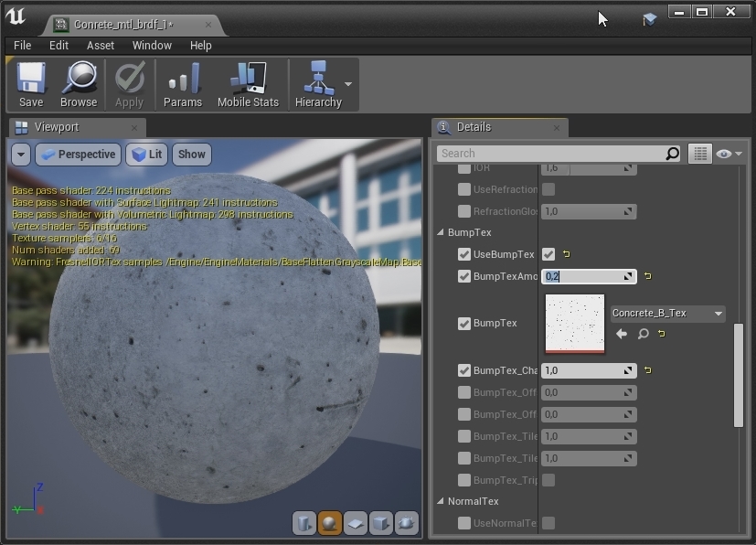
Task: Collapse the BumpTex category
Action: pos(441,232)
